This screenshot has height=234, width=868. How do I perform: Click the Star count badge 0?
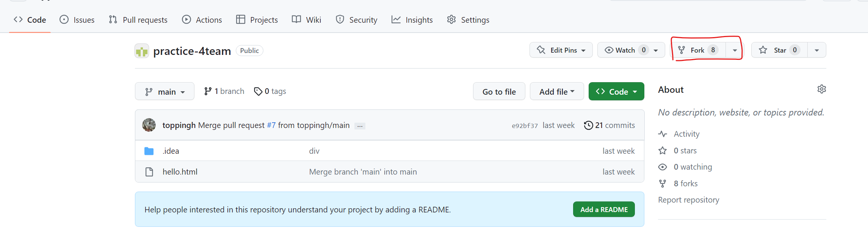pyautogui.click(x=795, y=50)
